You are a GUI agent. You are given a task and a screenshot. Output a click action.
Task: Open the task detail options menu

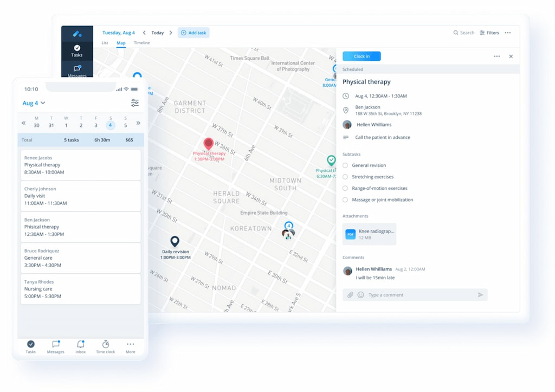click(496, 56)
